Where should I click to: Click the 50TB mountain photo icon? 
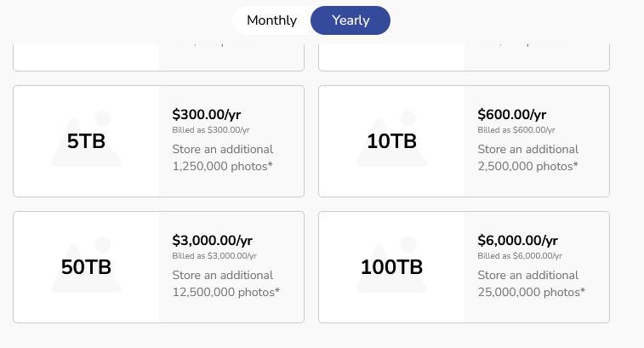point(86,265)
